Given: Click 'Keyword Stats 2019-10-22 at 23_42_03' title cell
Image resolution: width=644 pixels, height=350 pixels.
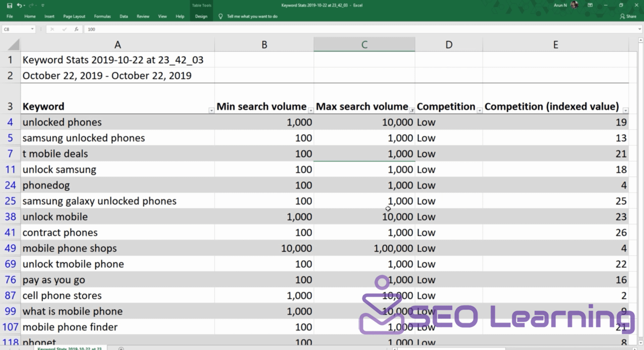Looking at the screenshot, I should coord(117,60).
